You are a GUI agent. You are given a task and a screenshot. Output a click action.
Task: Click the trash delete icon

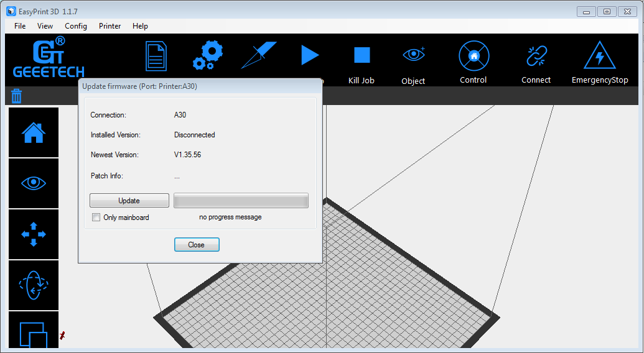pos(16,96)
